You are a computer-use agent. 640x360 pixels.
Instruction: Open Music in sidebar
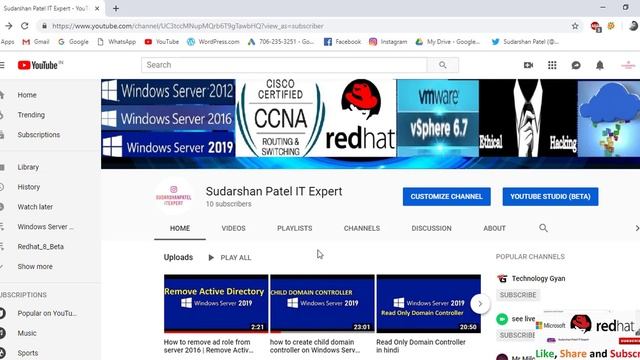27,333
